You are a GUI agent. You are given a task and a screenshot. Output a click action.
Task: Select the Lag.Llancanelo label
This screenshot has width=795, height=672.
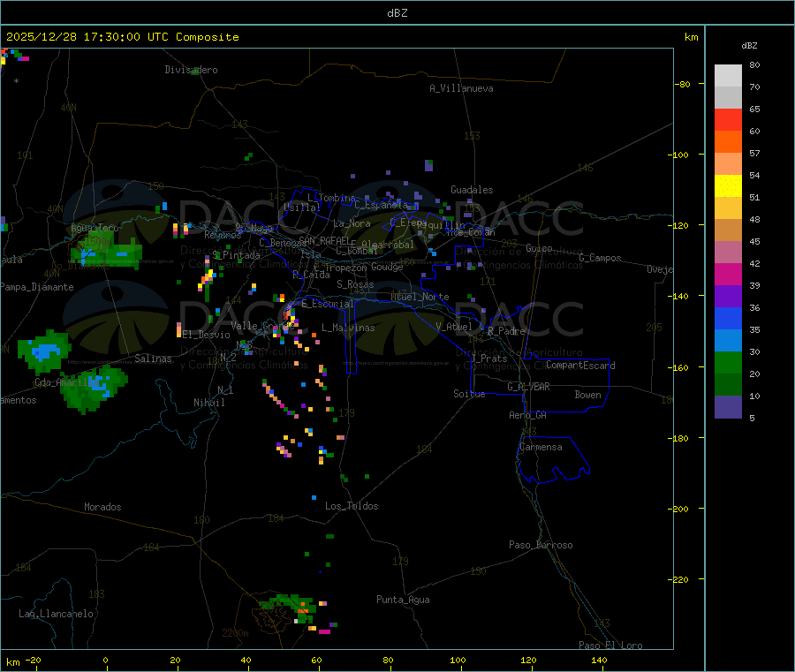click(57, 614)
